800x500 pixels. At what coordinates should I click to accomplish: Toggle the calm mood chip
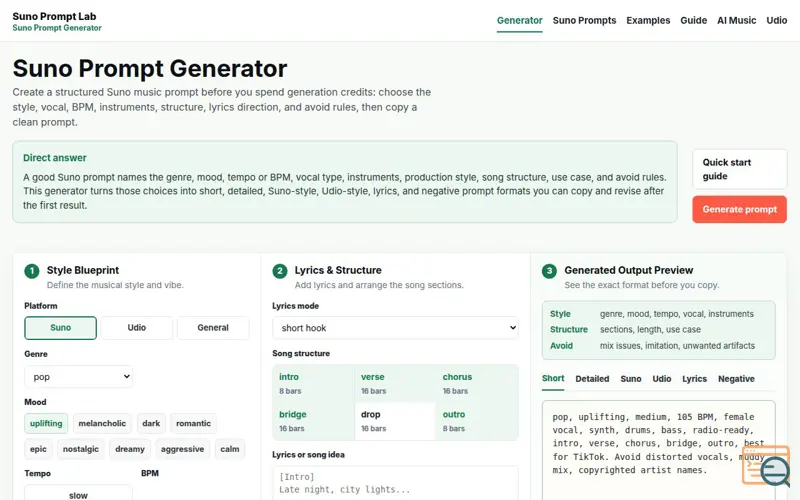(230, 449)
